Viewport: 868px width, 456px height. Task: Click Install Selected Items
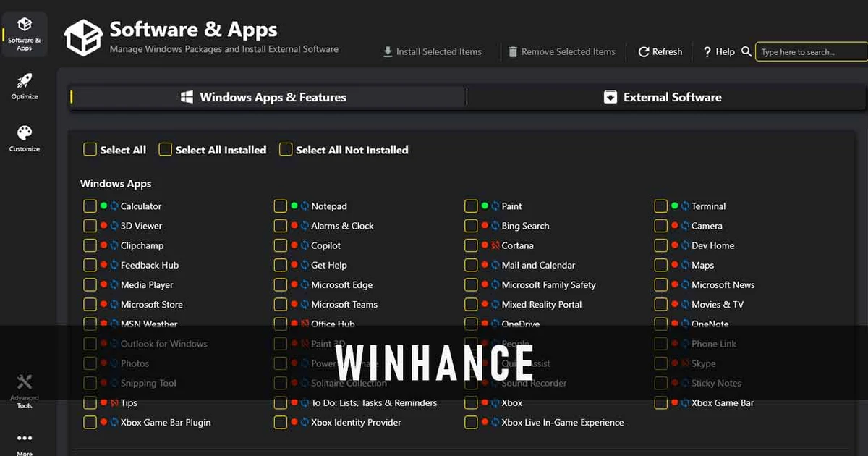(432, 52)
